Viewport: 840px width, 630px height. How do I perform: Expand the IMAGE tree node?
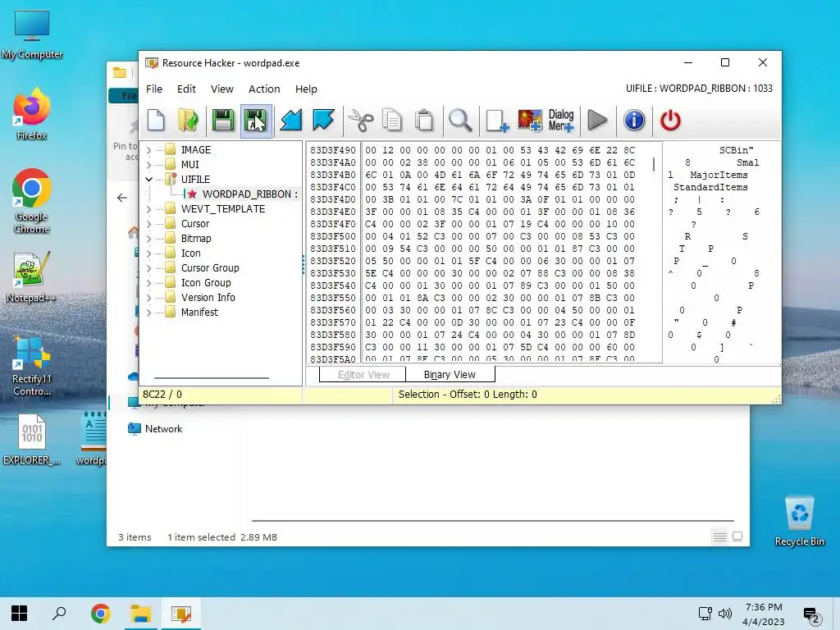tap(149, 150)
